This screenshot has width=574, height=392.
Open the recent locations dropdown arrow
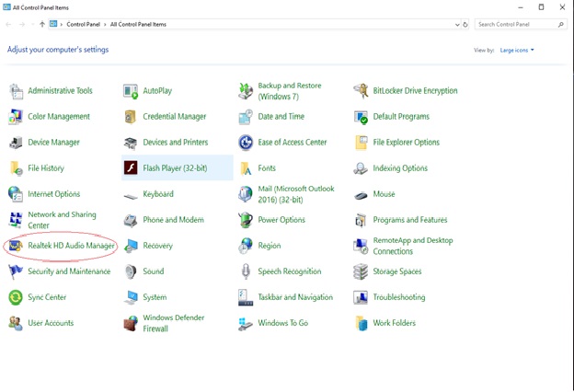pyautogui.click(x=32, y=25)
